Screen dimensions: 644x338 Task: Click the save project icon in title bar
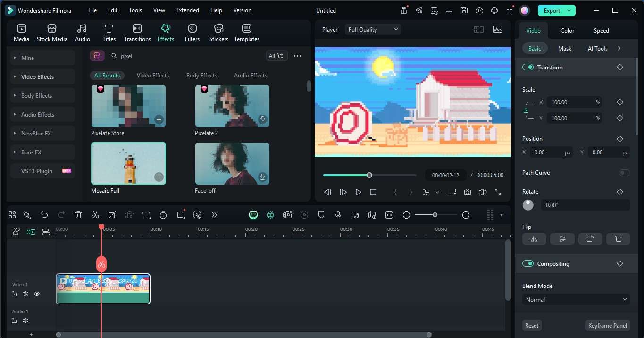[x=464, y=10]
